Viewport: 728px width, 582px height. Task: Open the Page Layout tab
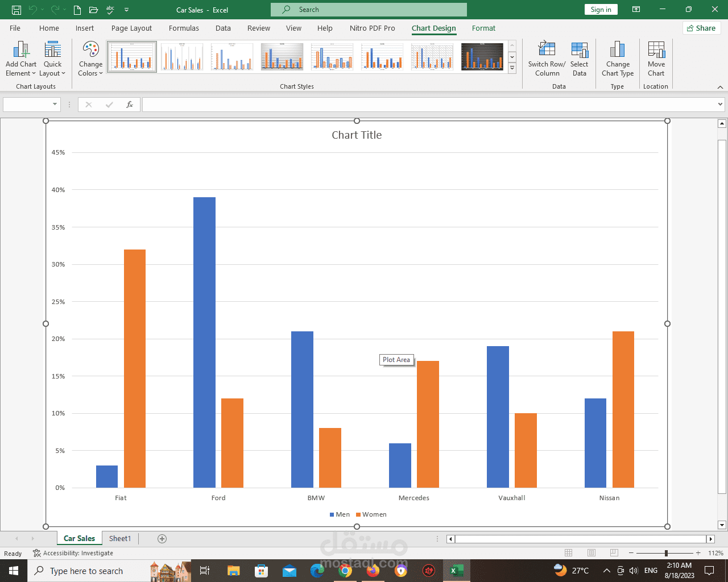(x=132, y=28)
